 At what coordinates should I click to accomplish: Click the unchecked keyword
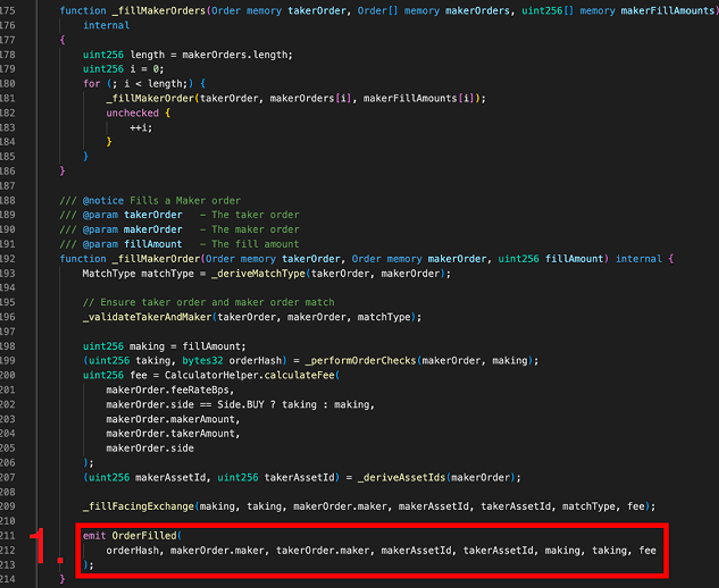click(x=132, y=113)
